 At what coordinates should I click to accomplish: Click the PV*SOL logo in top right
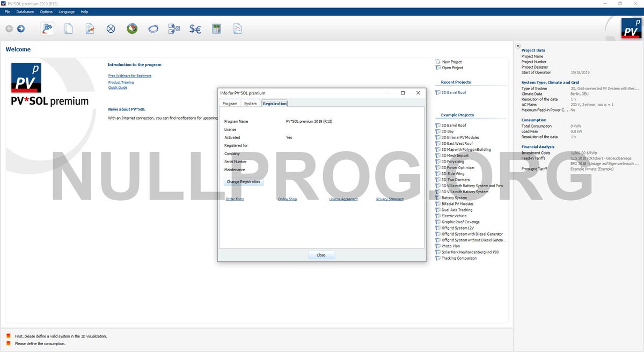pyautogui.click(x=632, y=28)
